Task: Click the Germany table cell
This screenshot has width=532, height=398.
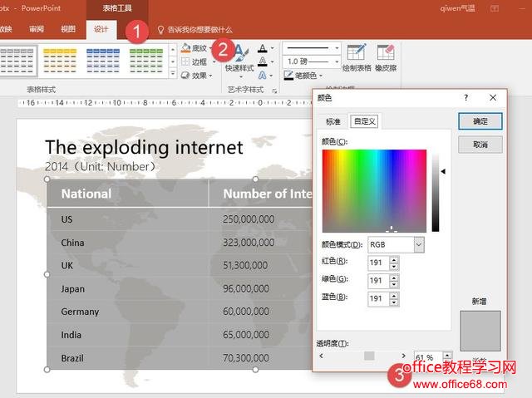Action: [x=127, y=312]
